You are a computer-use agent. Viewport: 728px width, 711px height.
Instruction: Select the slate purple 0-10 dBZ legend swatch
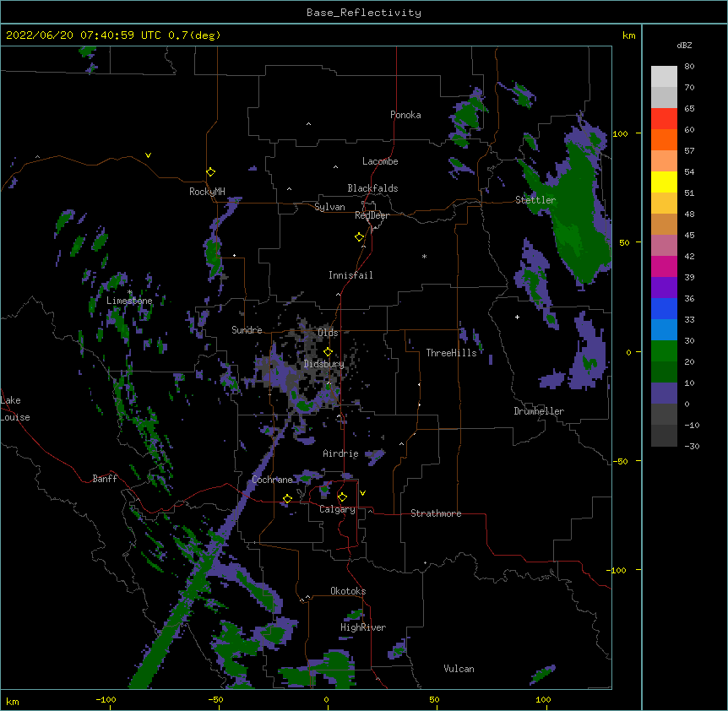(664, 393)
